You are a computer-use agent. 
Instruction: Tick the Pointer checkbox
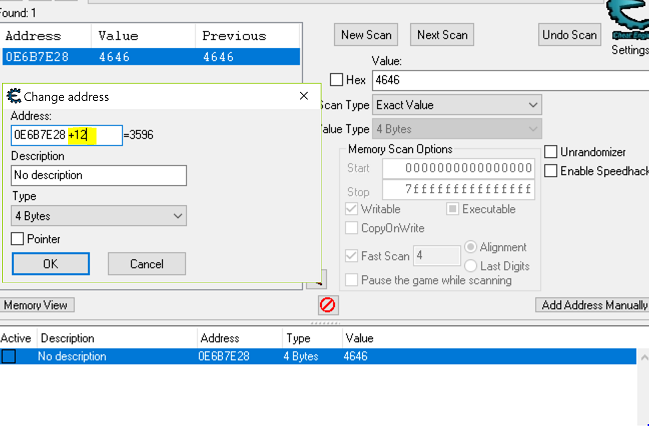click(x=18, y=239)
